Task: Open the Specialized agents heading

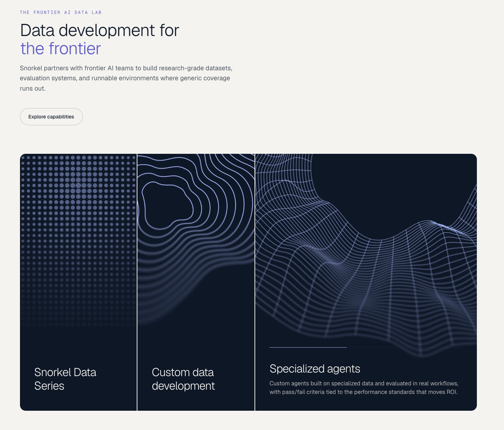Action: click(x=315, y=369)
